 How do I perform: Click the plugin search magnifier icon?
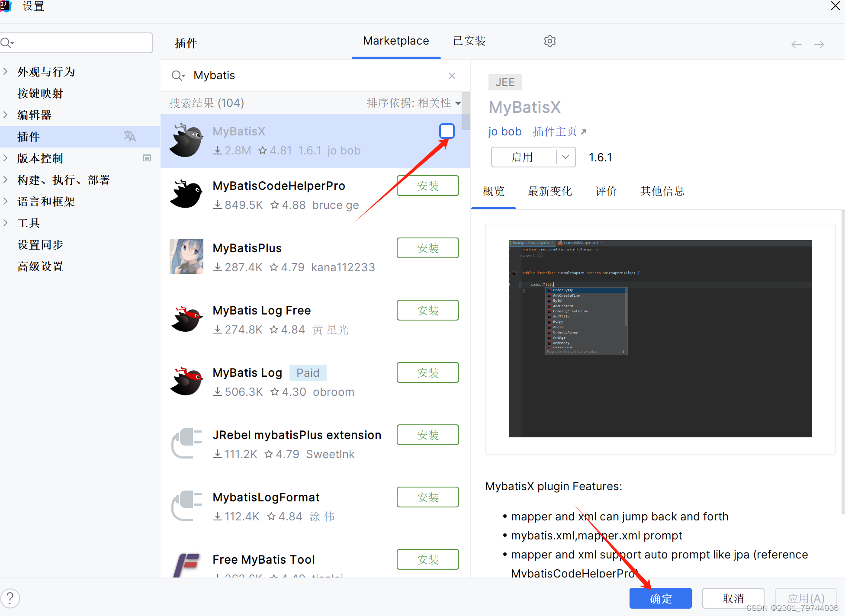click(x=177, y=76)
